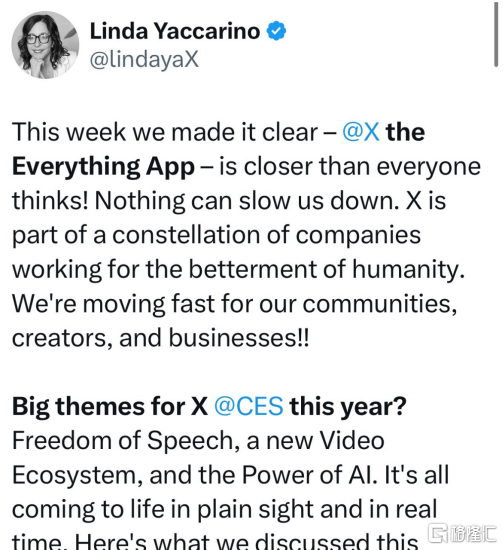Click "Nothing can slow us down" sentence

[247, 201]
